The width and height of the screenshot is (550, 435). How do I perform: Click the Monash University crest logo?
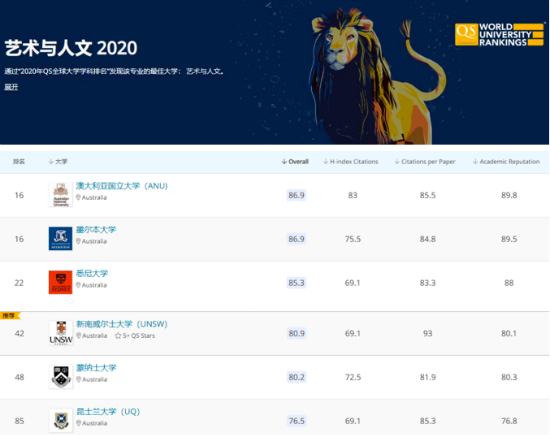pos(61,377)
